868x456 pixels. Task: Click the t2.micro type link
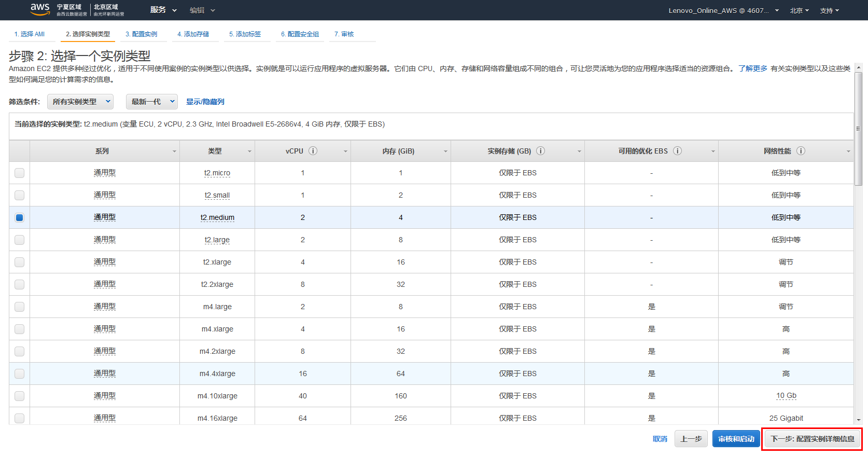(217, 173)
